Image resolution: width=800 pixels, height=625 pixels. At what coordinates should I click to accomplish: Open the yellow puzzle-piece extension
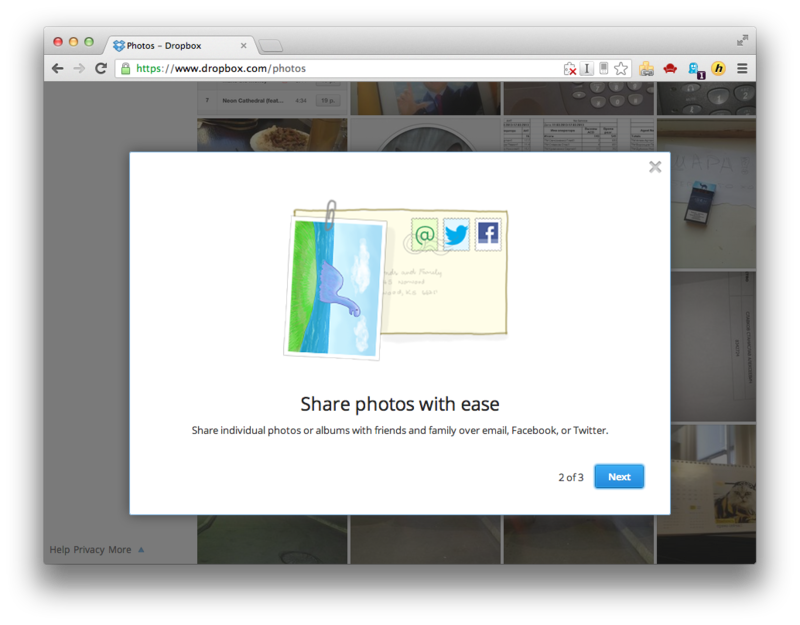click(x=646, y=68)
